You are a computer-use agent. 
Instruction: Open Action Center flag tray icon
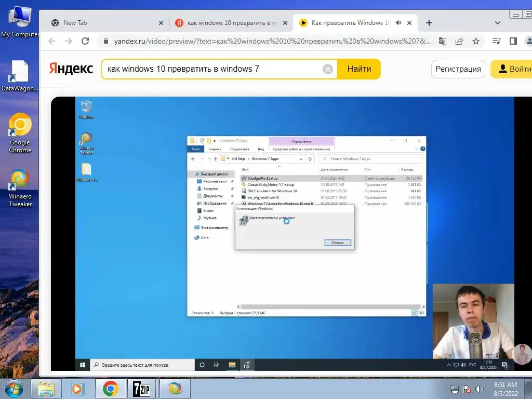[x=467, y=389]
